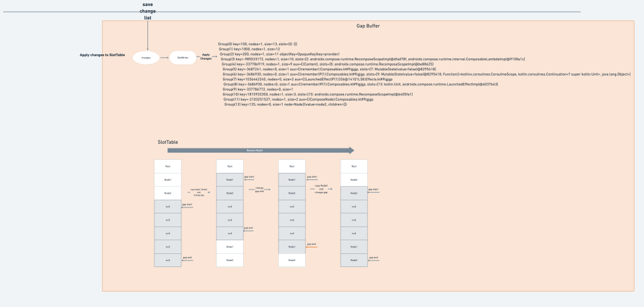Click the 'Apply Changes' arrow label

pos(206,57)
